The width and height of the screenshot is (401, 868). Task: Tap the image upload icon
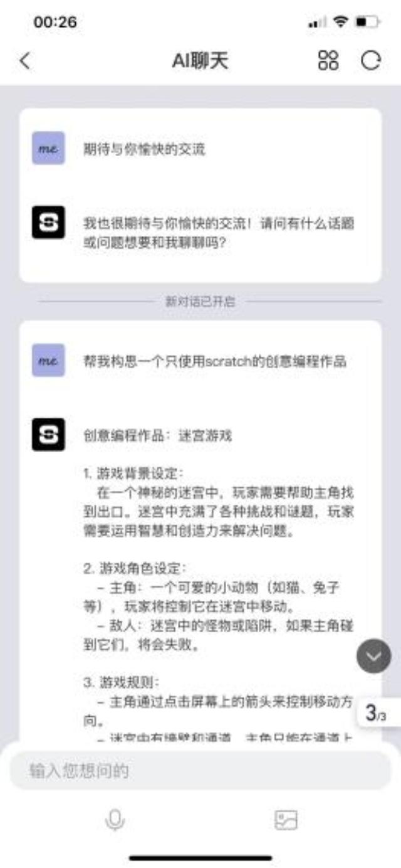[286, 820]
